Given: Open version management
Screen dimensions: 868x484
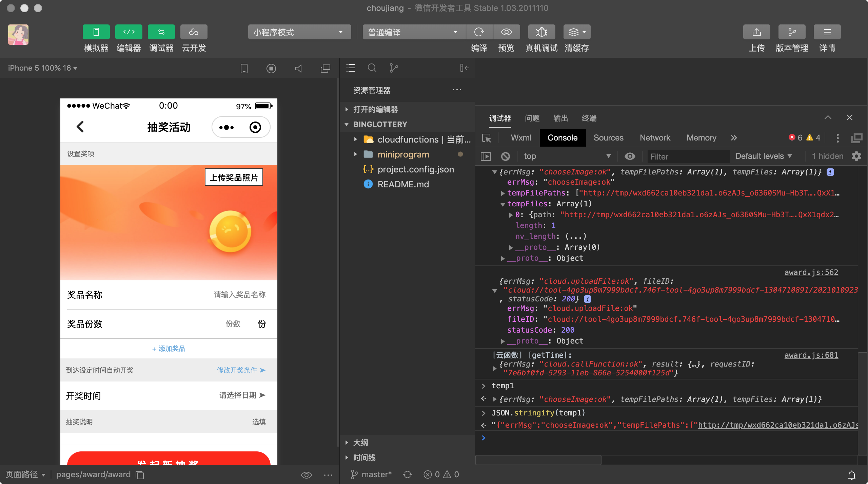Looking at the screenshot, I should (792, 32).
